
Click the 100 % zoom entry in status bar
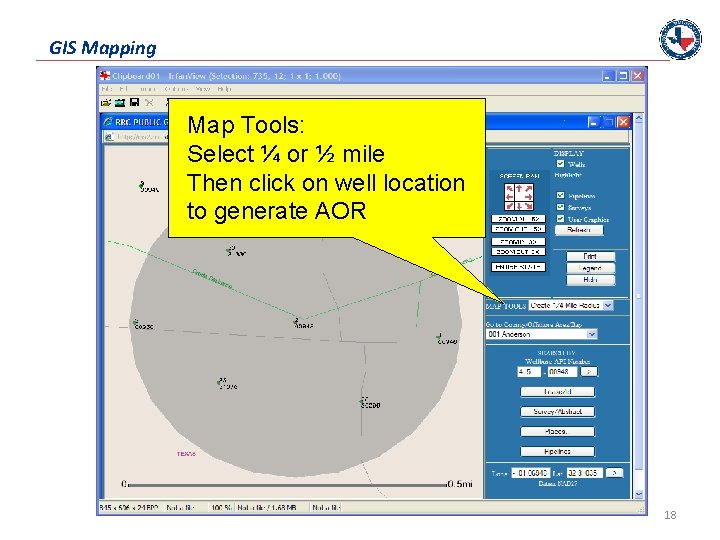click(x=221, y=507)
